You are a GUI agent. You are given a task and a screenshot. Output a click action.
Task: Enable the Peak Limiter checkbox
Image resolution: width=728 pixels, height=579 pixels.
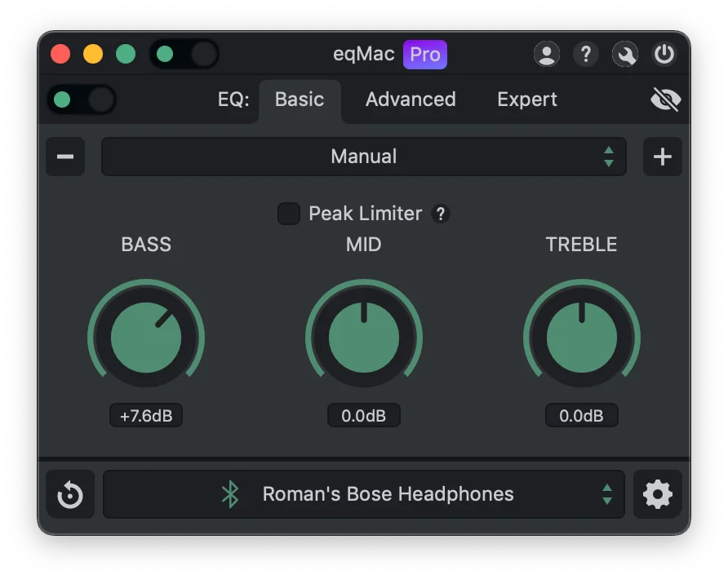point(288,214)
